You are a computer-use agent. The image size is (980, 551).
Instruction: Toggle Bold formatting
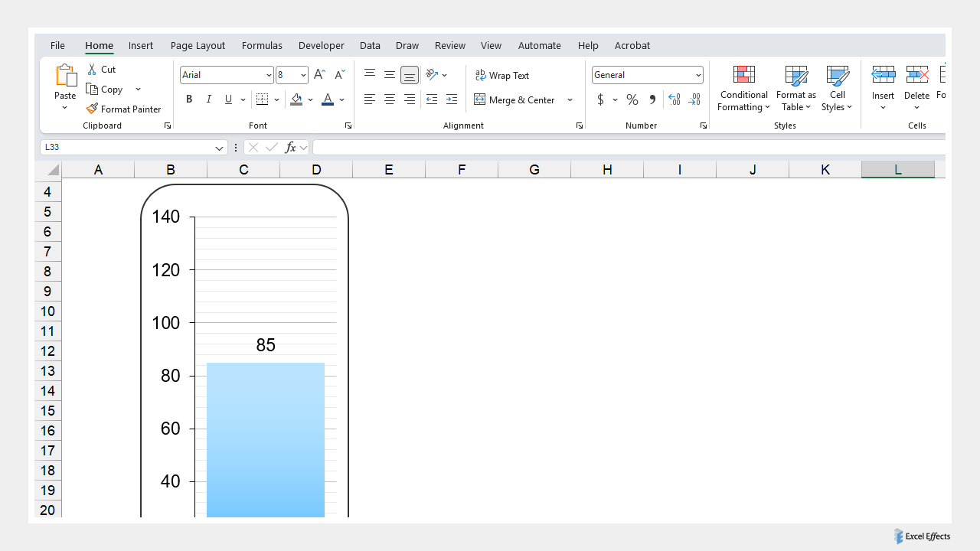189,99
